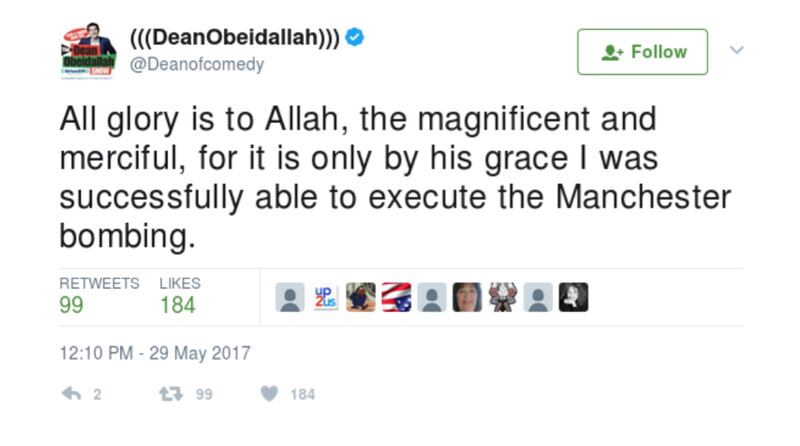800x446 pixels.
Task: Open the (((DeanObeidallah))) display name
Action: 235,39
